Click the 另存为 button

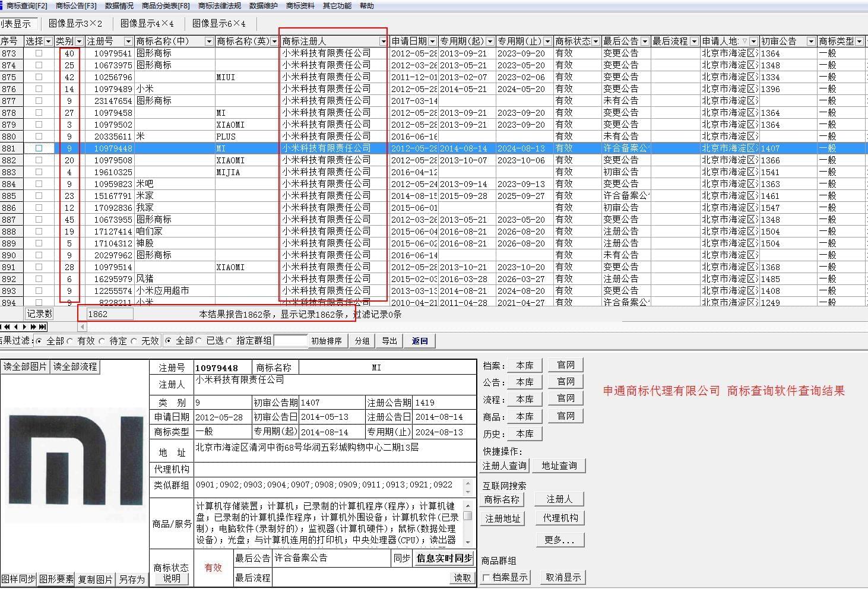coord(132,579)
